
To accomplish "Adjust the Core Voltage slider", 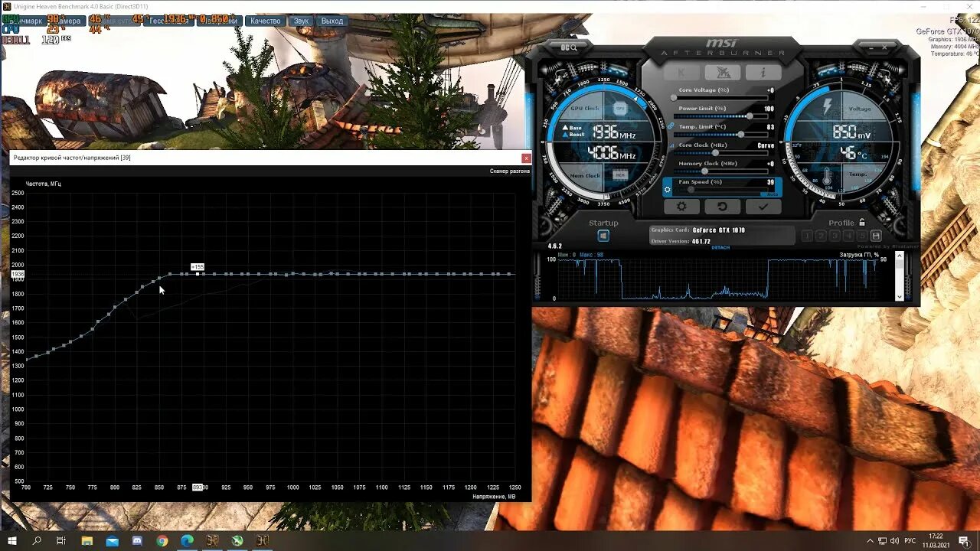I will click(x=720, y=98).
